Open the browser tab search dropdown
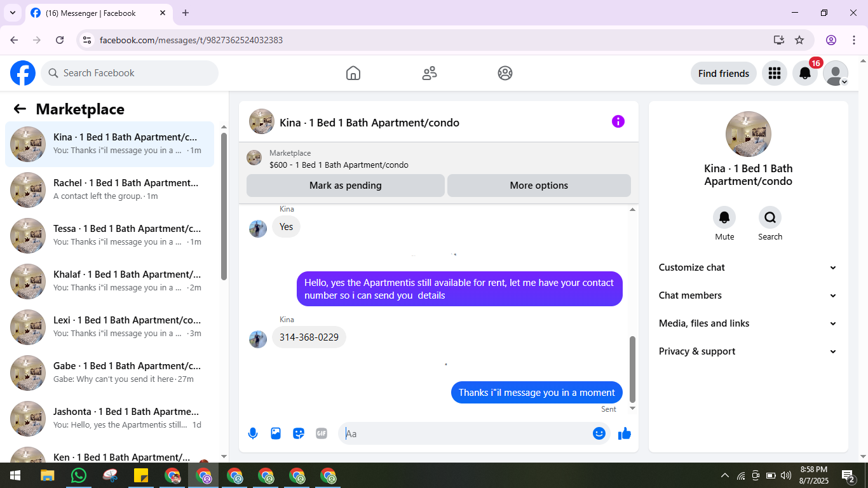Image resolution: width=868 pixels, height=488 pixels. point(12,13)
